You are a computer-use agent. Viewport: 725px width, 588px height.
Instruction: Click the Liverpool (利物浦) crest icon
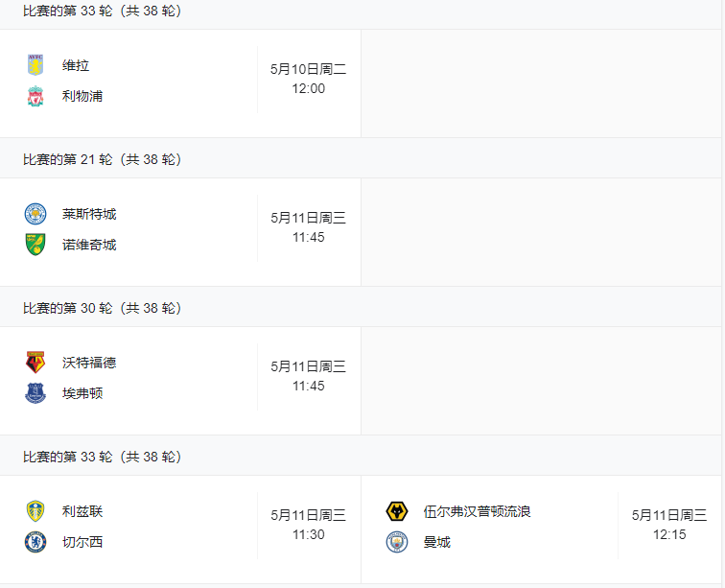pos(35,96)
